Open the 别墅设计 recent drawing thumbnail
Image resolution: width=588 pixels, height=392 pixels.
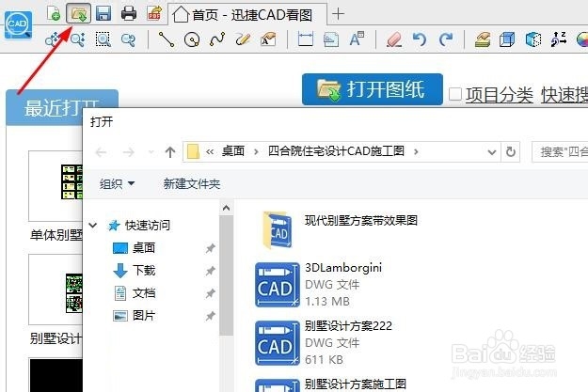coord(56,290)
